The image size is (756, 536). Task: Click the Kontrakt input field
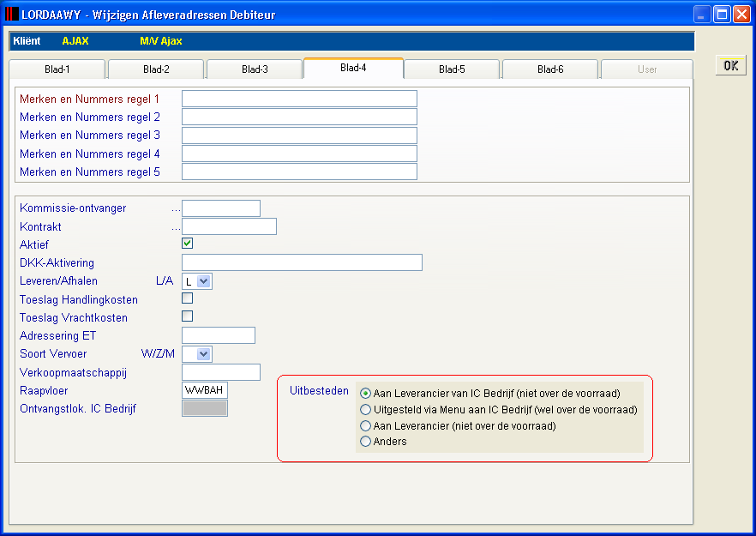(x=229, y=226)
